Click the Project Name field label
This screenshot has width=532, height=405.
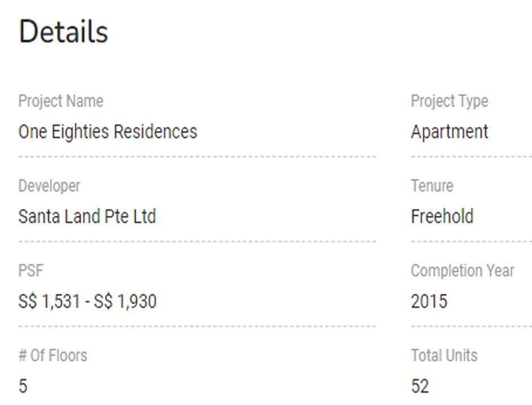pyautogui.click(x=61, y=101)
